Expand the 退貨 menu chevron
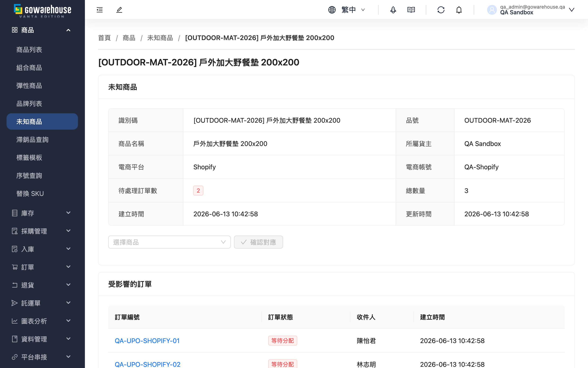This screenshot has height=368, width=588. (69, 285)
